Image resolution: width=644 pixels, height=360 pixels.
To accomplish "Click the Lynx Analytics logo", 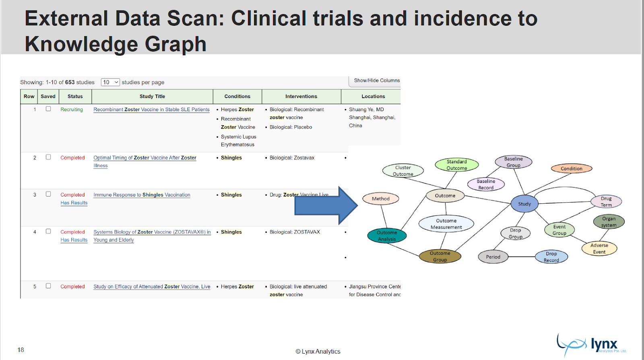I will pos(591,345).
